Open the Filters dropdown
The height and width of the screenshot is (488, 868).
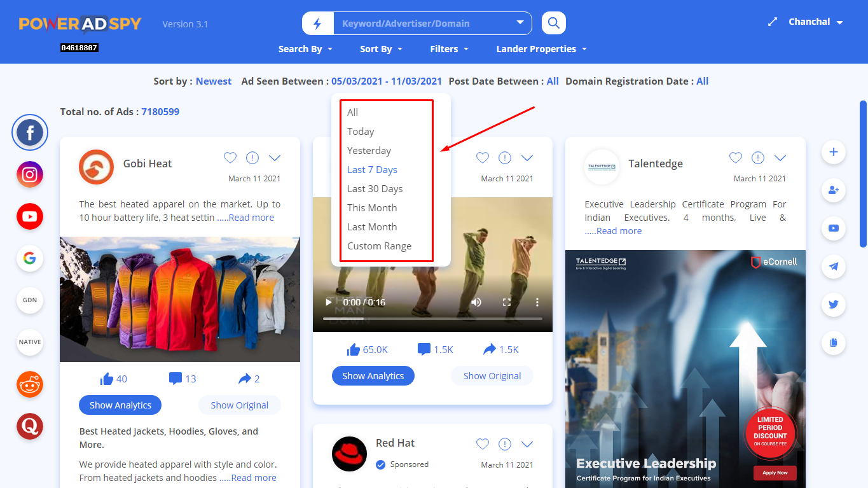click(449, 49)
